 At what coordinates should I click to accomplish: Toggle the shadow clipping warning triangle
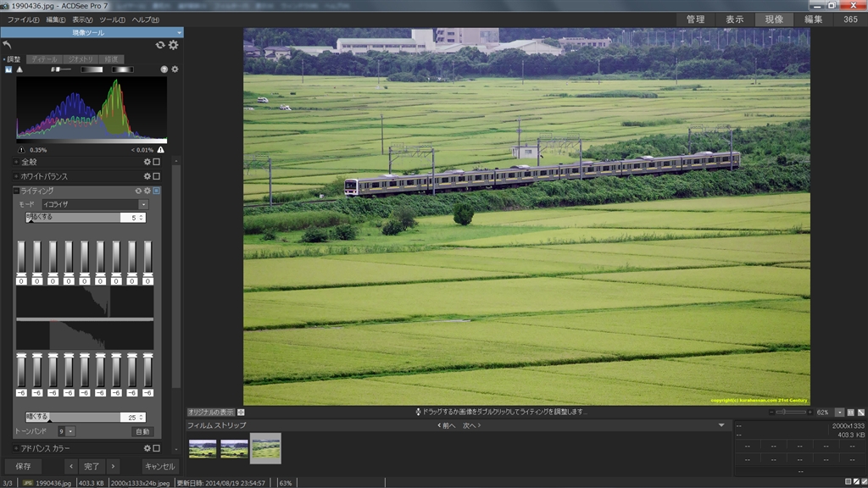point(21,149)
